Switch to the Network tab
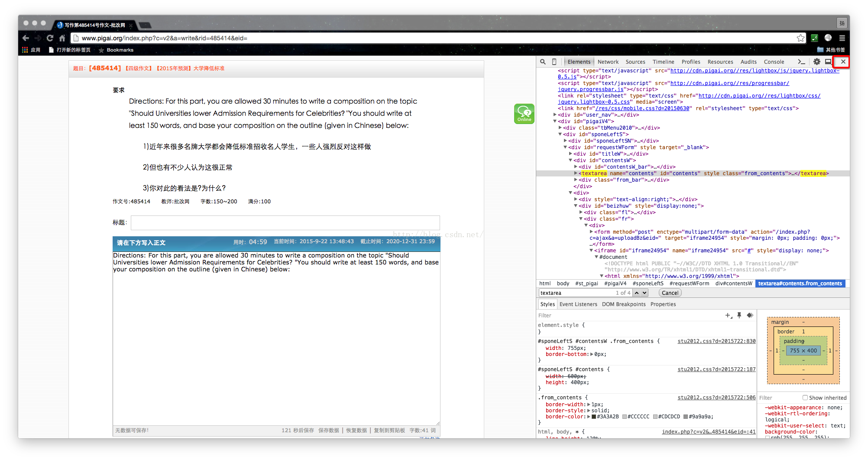 [608, 62]
